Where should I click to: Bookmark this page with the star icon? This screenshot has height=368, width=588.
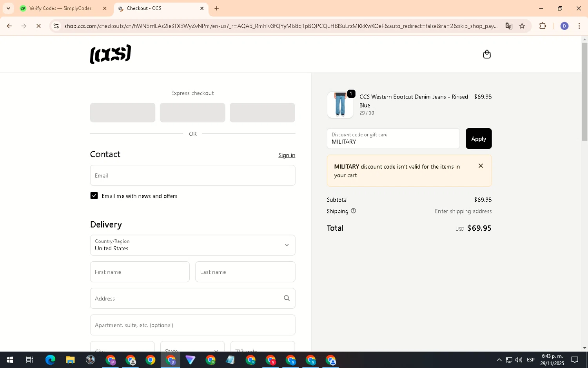522,26
